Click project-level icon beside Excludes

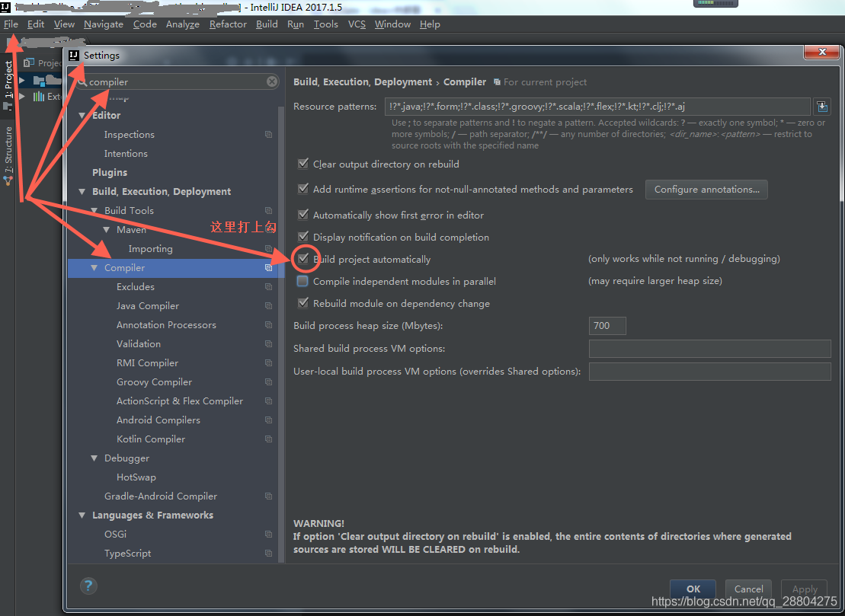[x=268, y=287]
